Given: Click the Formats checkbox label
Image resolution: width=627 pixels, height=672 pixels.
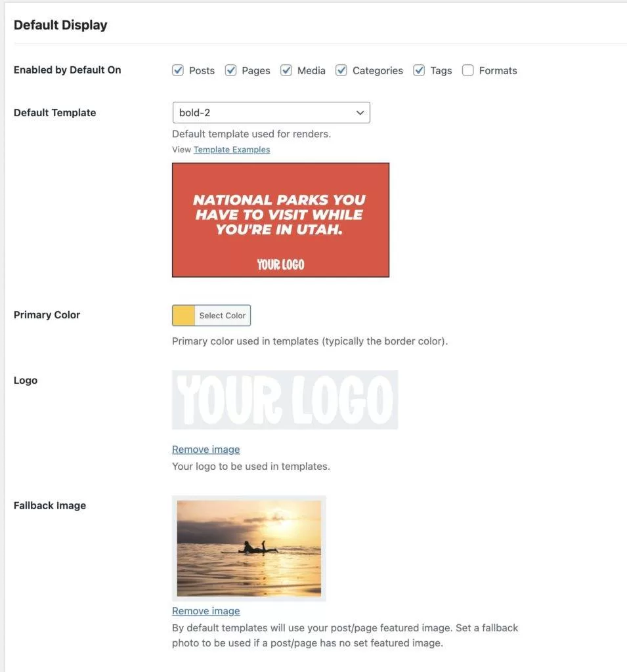Looking at the screenshot, I should click(x=498, y=71).
